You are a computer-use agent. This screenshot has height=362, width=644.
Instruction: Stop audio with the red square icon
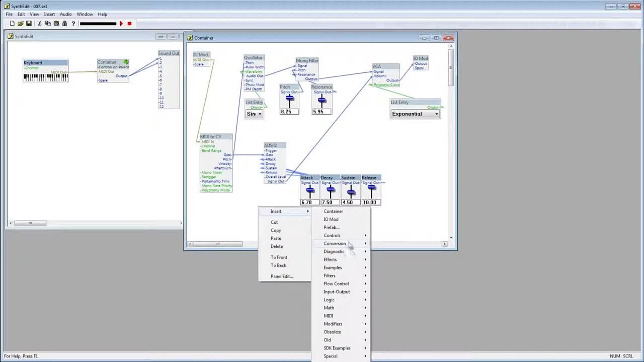tap(130, 24)
